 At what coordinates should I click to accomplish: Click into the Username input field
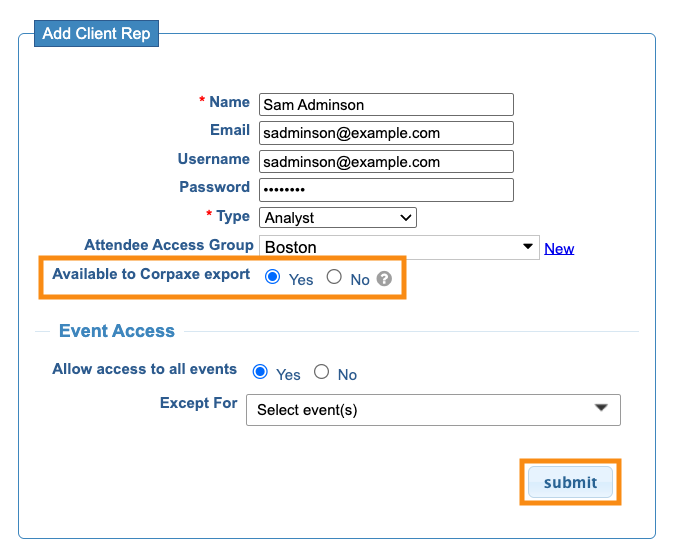pos(386,161)
